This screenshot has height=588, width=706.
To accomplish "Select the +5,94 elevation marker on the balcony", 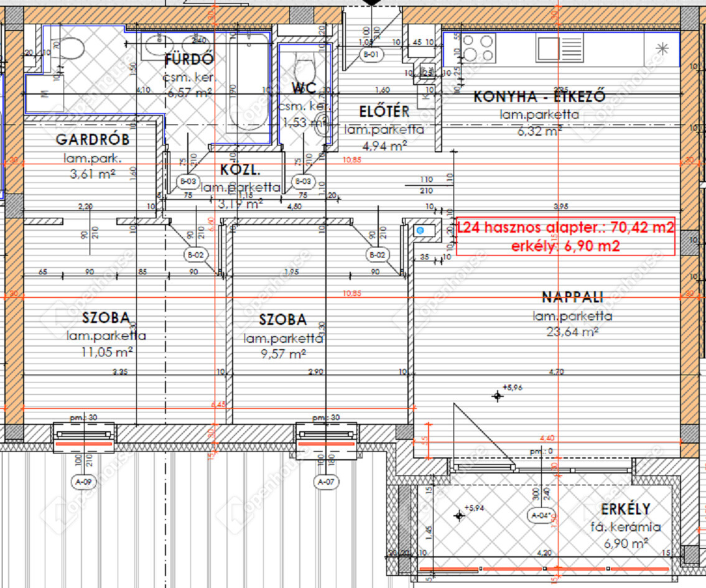I will (x=459, y=515).
